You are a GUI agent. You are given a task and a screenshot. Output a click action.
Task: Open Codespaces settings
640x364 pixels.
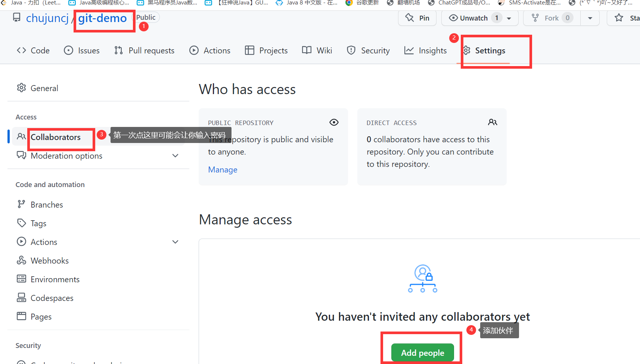click(99, 298)
